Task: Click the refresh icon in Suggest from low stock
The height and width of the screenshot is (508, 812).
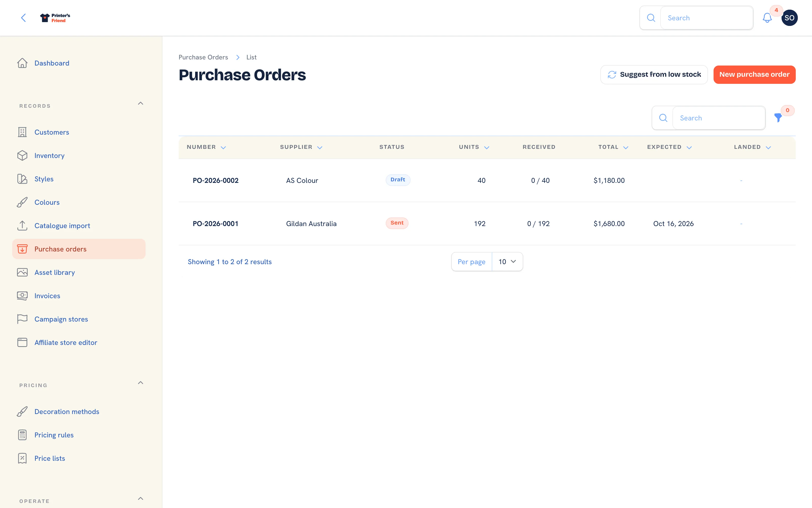Action: click(612, 75)
